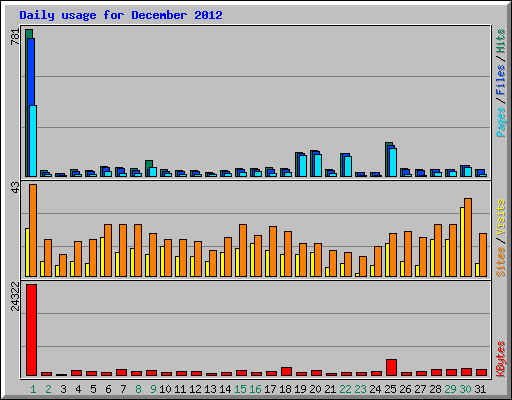512x400 pixels.
Task: Click day label '8' on the x-axis
Action: tap(138, 389)
